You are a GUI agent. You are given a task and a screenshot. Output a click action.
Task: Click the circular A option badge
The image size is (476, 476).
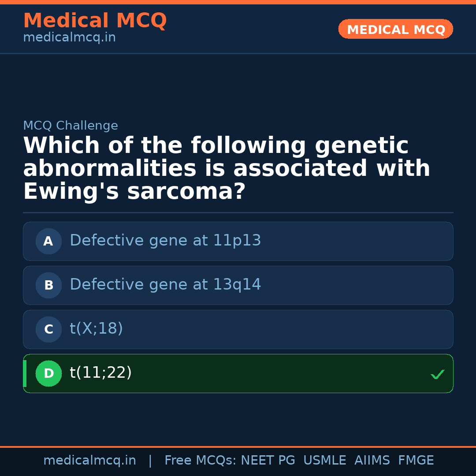(48, 241)
